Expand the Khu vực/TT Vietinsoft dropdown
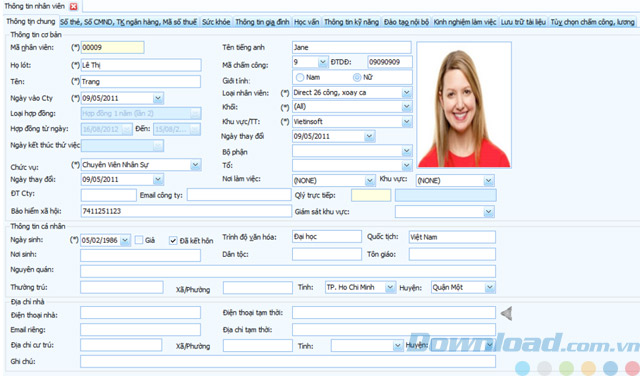This screenshot has width=640, height=376. [x=406, y=122]
